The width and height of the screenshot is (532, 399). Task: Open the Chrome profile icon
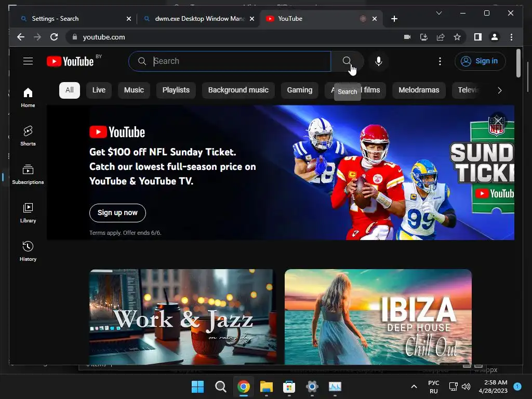(495, 37)
